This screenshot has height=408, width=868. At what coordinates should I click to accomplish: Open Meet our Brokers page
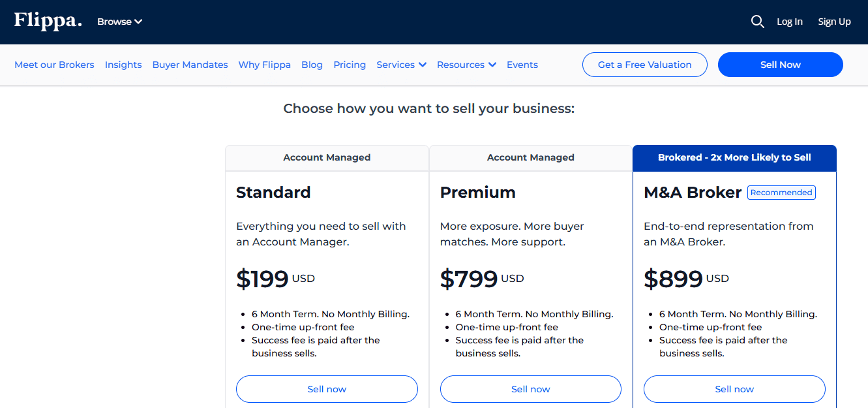[54, 65]
